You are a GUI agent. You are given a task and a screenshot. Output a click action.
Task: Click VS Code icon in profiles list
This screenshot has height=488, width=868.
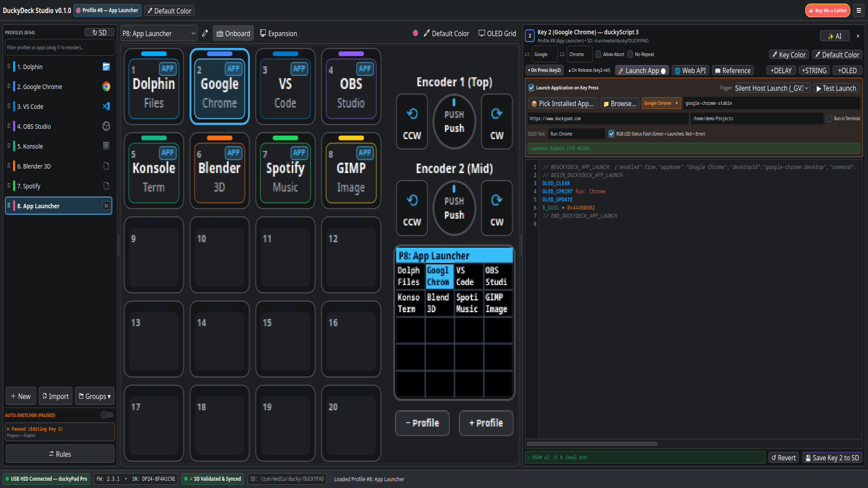coord(106,106)
